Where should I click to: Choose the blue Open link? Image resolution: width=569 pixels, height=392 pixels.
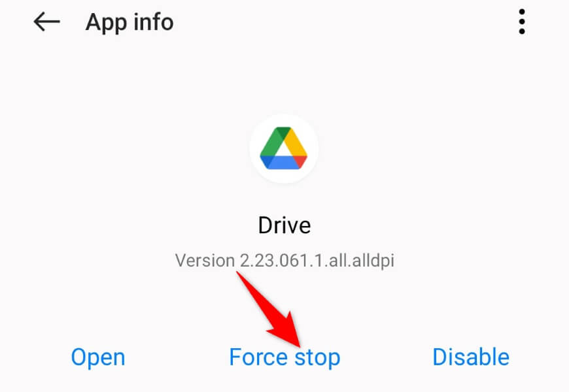point(98,357)
